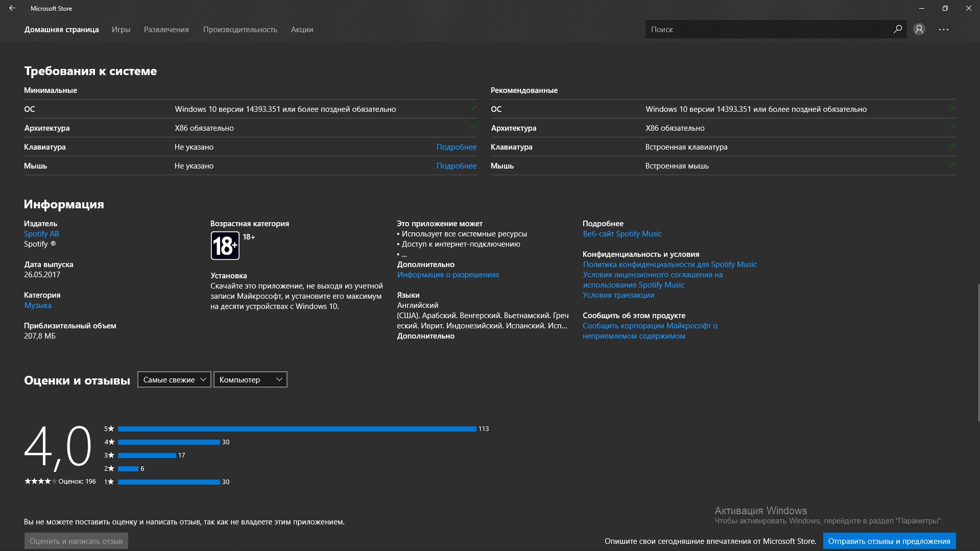980x551 pixels.
Task: Open the Акции tab
Action: click(x=302, y=30)
